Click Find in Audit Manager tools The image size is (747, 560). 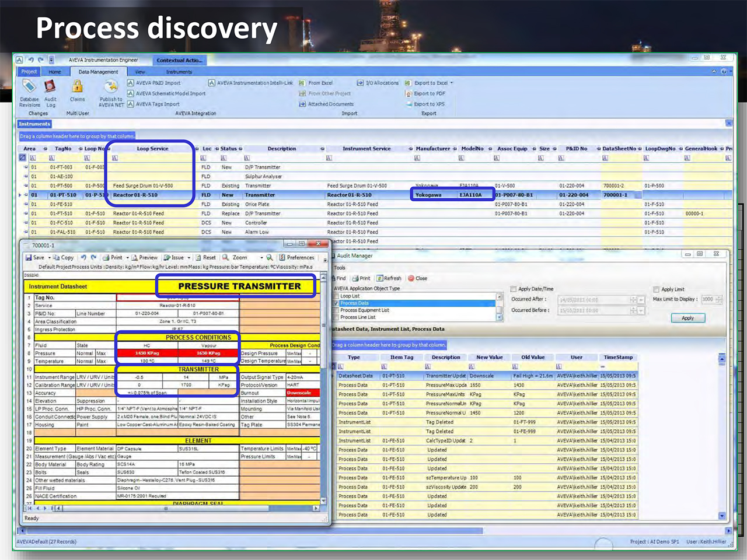pos(338,278)
